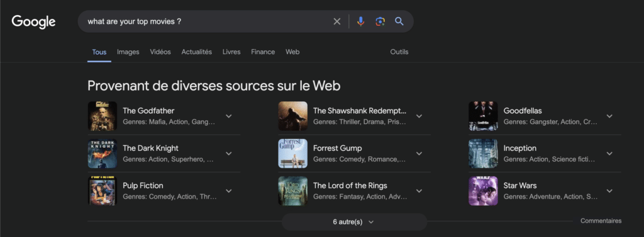This screenshot has width=644, height=237.
Task: Click 'The Lord of the Rings' title
Action: pos(350,185)
